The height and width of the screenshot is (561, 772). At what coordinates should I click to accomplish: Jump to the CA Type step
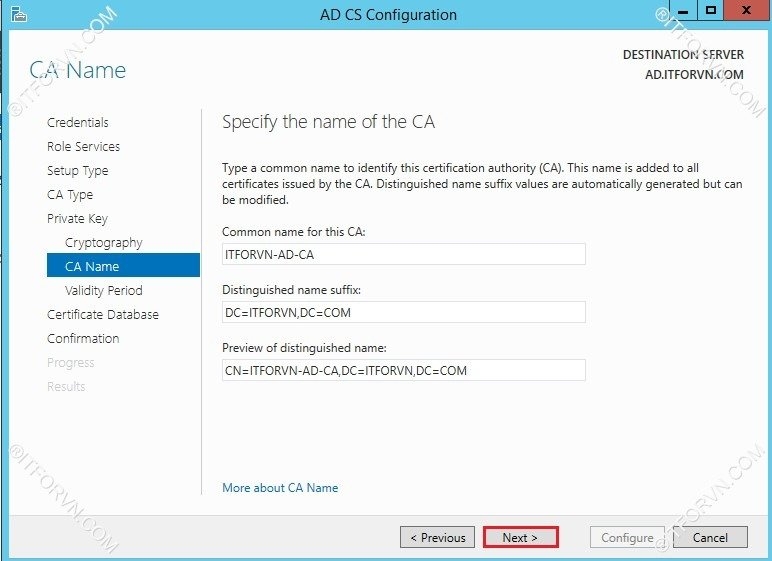click(70, 195)
